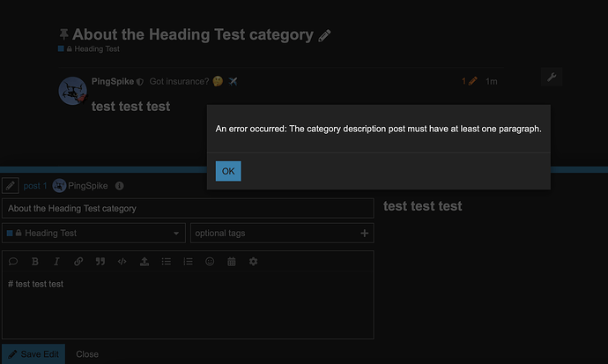Insert a hyperlink with link icon
Screen dimensions: 608x364
pos(78,262)
